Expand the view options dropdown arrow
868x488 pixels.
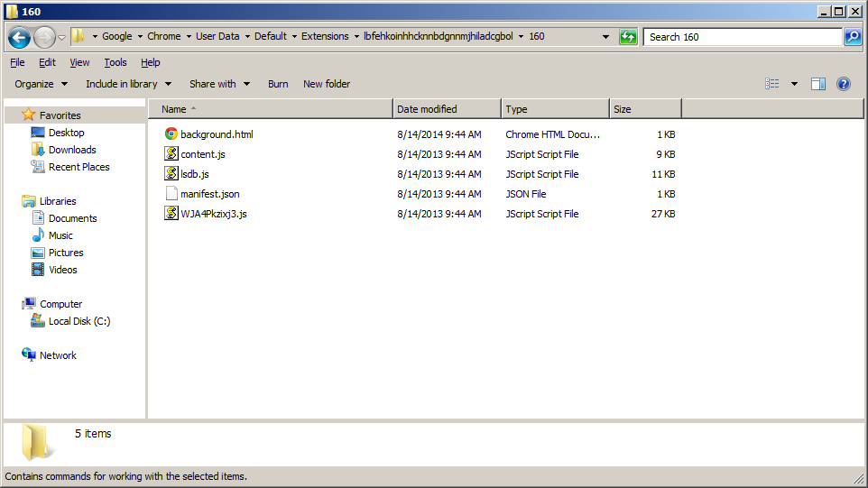pyautogui.click(x=794, y=84)
